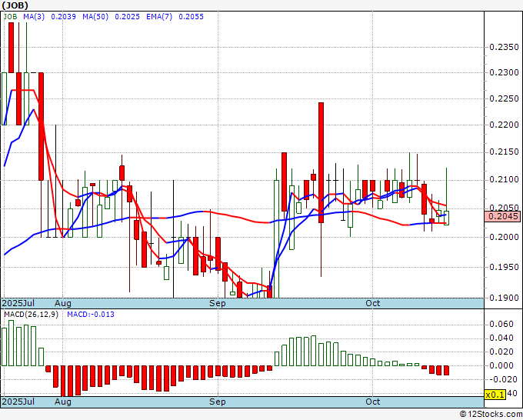This screenshot has height=420, width=523.
Task: Click the yellow x0.1 scale tag
Action: tap(495, 395)
